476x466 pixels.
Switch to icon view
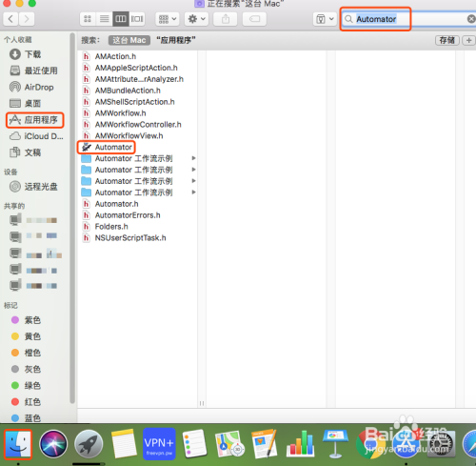tap(88, 19)
